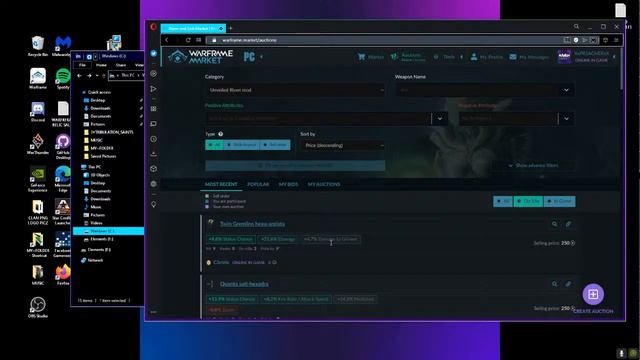Open the Twin Gremlins riven link

click(x=252, y=224)
